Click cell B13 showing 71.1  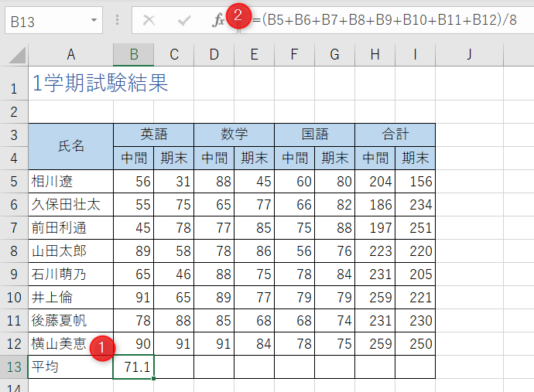point(133,367)
